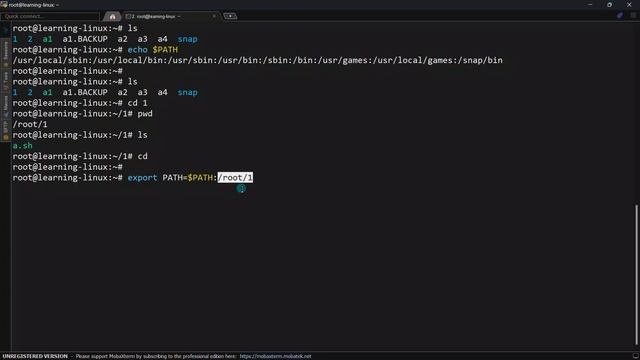
Task: Click the paperclip attach icon in the tab bar
Action: click(620, 16)
